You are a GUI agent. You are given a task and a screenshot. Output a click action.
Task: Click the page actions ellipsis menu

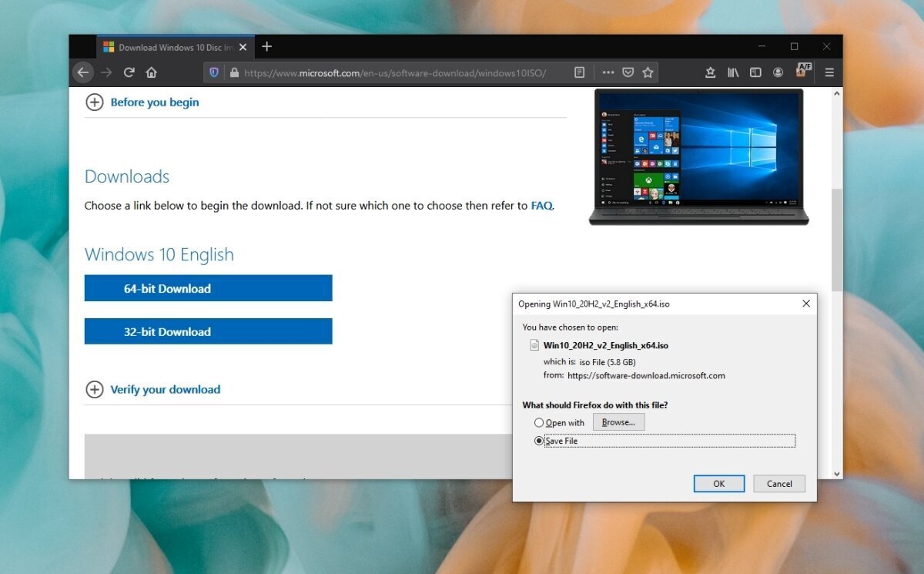tap(608, 72)
